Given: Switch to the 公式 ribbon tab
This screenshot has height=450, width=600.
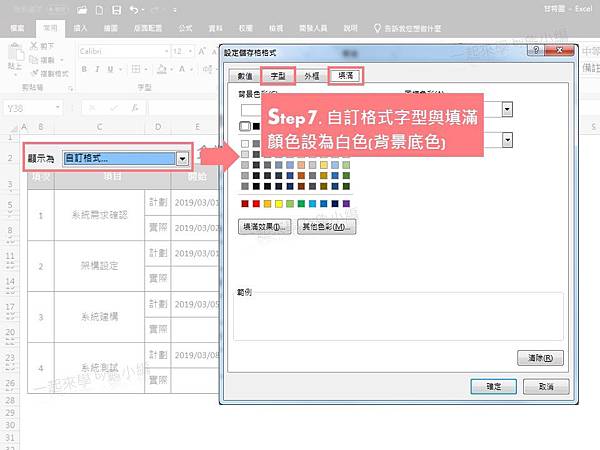Looking at the screenshot, I should [185, 28].
